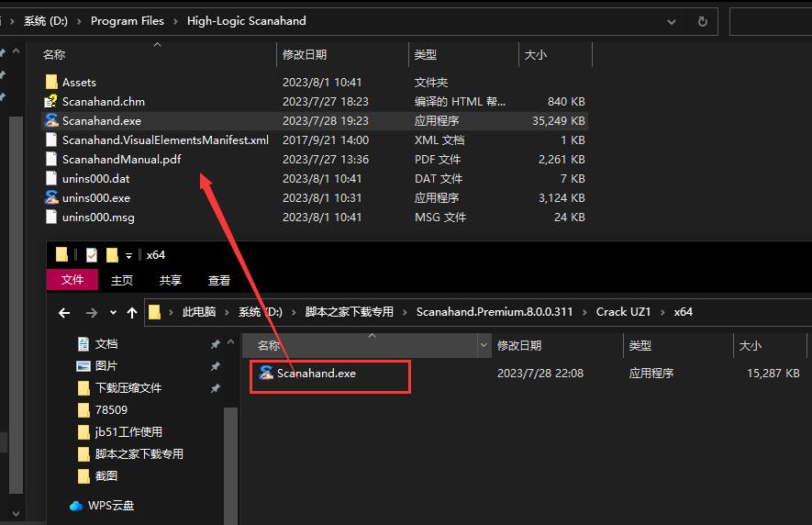Viewport: 812px width, 525px height.
Task: Sort top window by 大小 column
Action: pos(555,54)
